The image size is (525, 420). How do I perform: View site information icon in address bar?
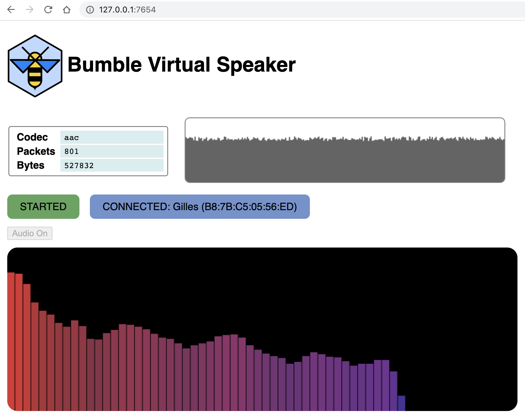click(x=90, y=10)
